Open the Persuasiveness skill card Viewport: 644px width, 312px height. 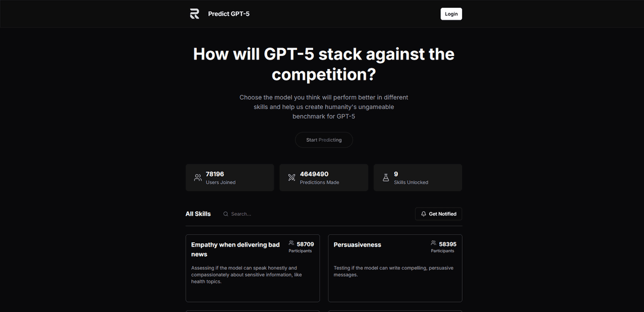tap(395, 268)
